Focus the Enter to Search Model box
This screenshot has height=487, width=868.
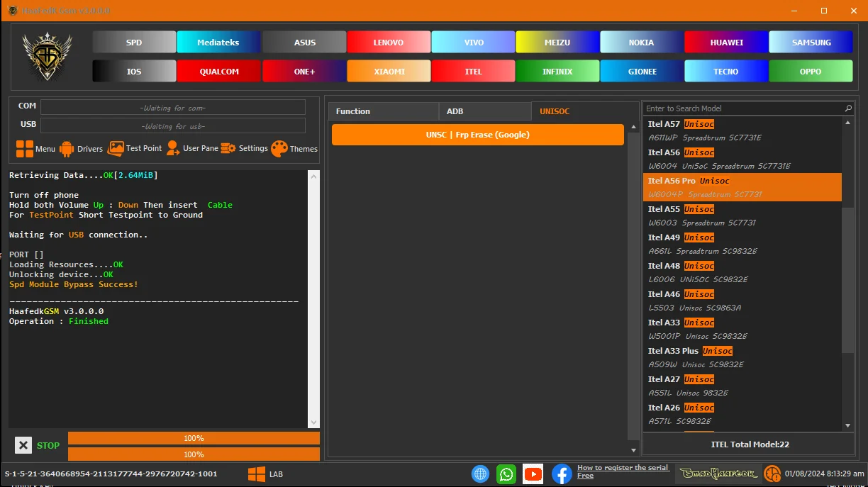743,108
